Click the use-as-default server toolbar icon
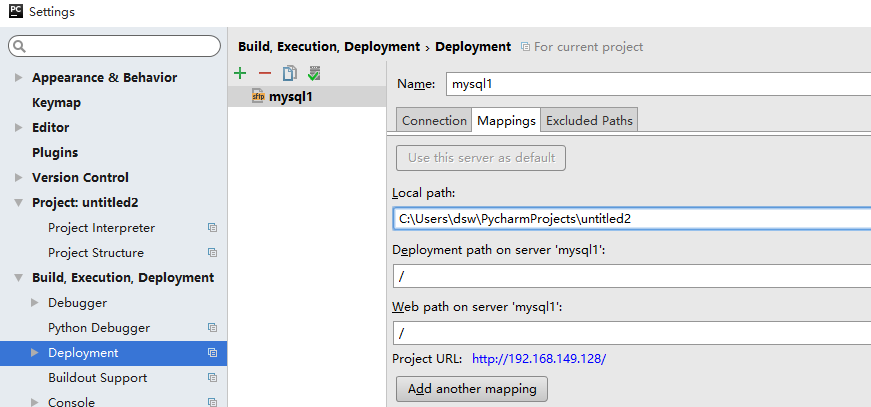Screen dimensions: 871x407 click(x=315, y=73)
